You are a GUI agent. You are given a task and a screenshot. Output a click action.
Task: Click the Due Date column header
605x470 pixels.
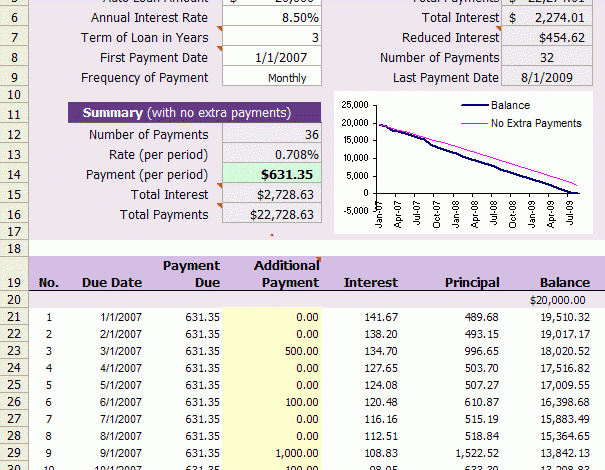[x=112, y=282]
